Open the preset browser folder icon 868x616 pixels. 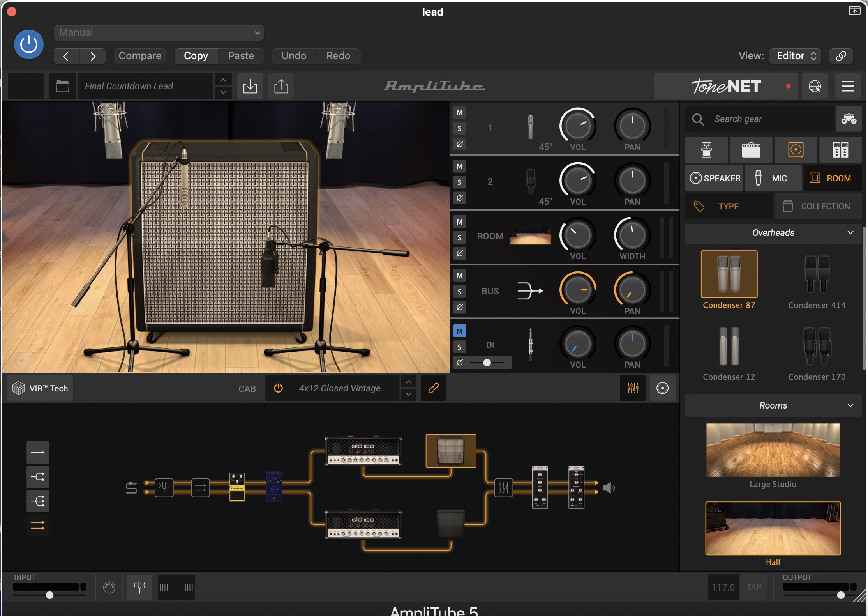62,86
